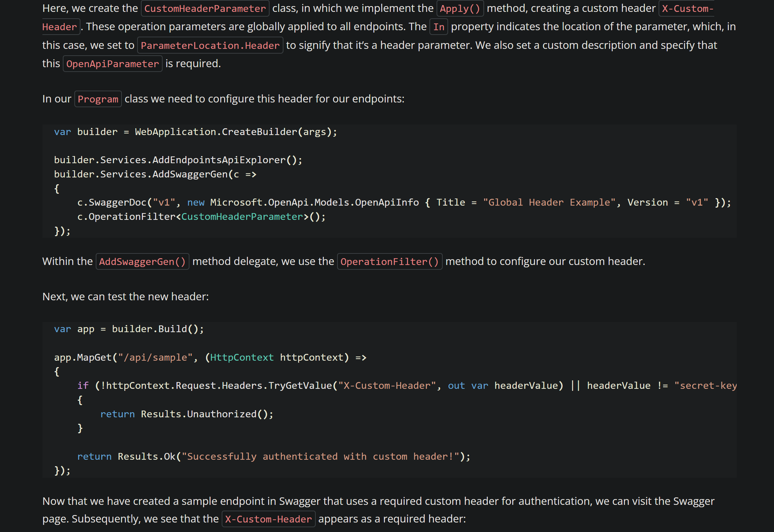
Task: Click the TryGetValue("X-Custom-Header" code line
Action: pos(407,386)
